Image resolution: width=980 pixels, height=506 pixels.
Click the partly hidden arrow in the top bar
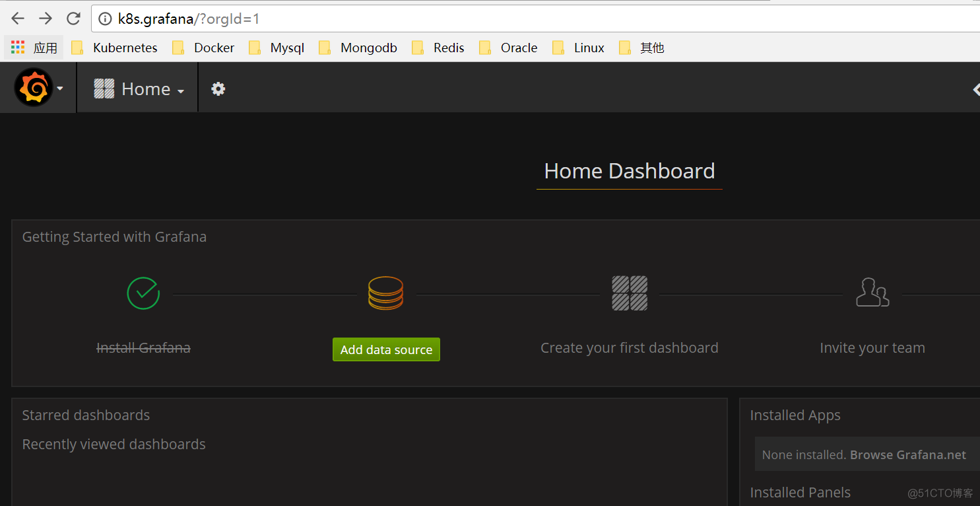pyautogui.click(x=976, y=89)
